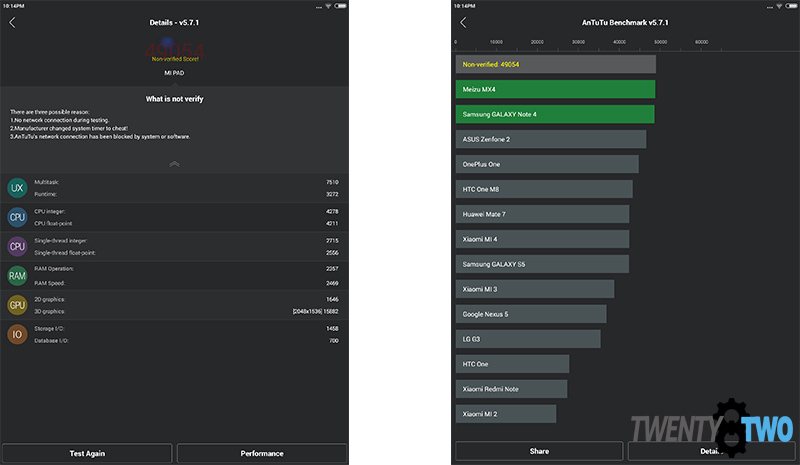The image size is (800, 465).
Task: Tap the orange IO icon
Action: pos(17,334)
